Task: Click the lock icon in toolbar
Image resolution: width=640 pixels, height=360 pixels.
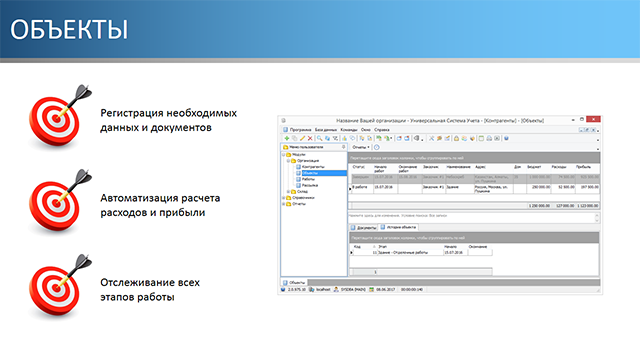Action: coord(456,138)
